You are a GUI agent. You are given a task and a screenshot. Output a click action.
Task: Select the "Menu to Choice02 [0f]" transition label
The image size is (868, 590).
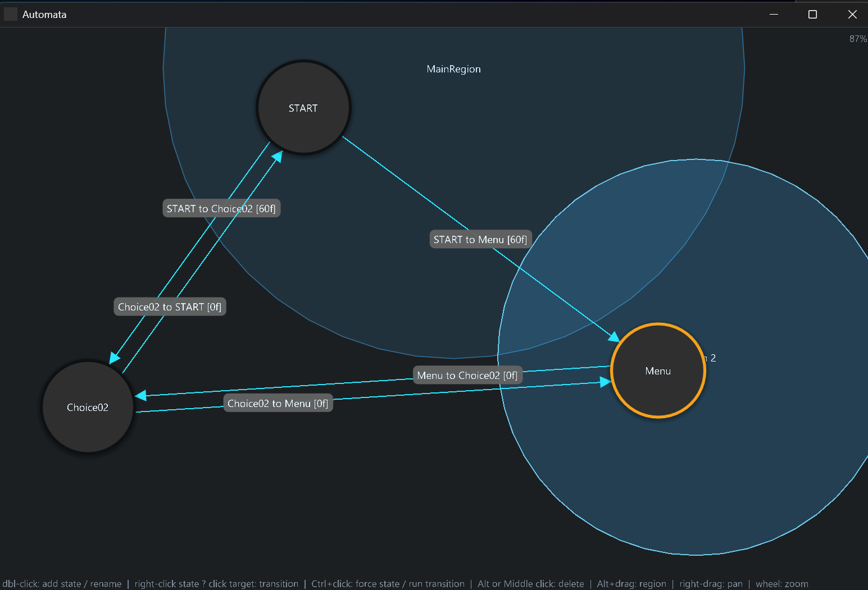[x=467, y=375]
